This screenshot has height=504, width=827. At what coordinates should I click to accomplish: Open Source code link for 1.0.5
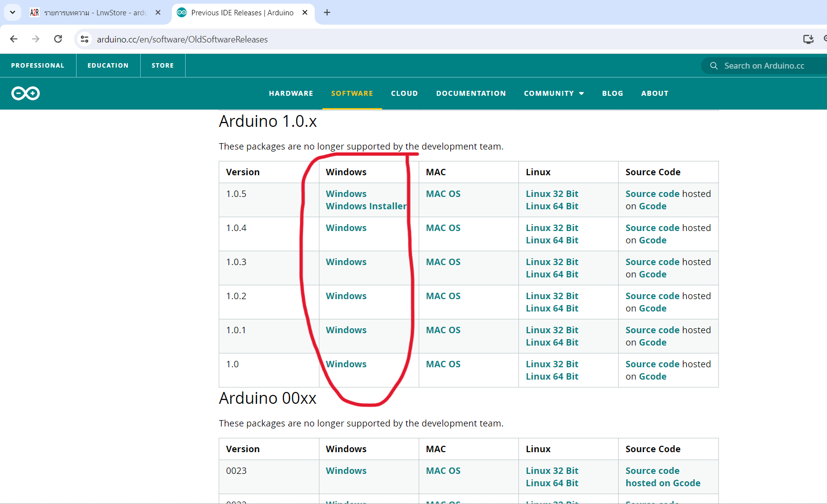[x=652, y=194]
